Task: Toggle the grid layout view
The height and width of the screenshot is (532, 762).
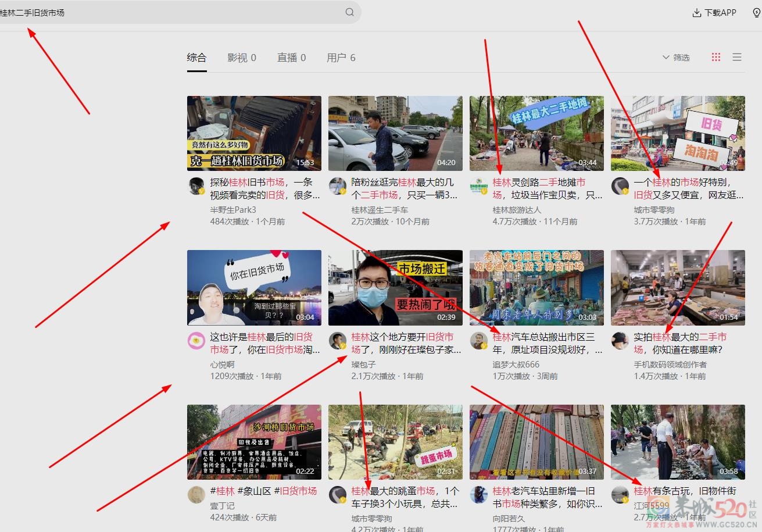Action: (716, 57)
